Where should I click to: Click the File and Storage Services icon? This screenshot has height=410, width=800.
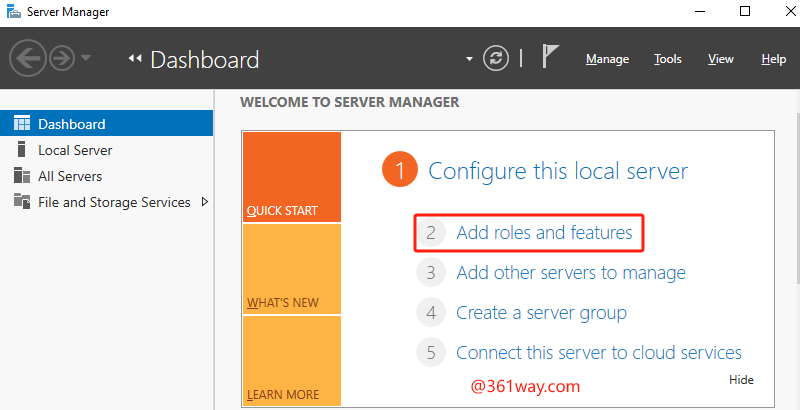[x=22, y=201]
